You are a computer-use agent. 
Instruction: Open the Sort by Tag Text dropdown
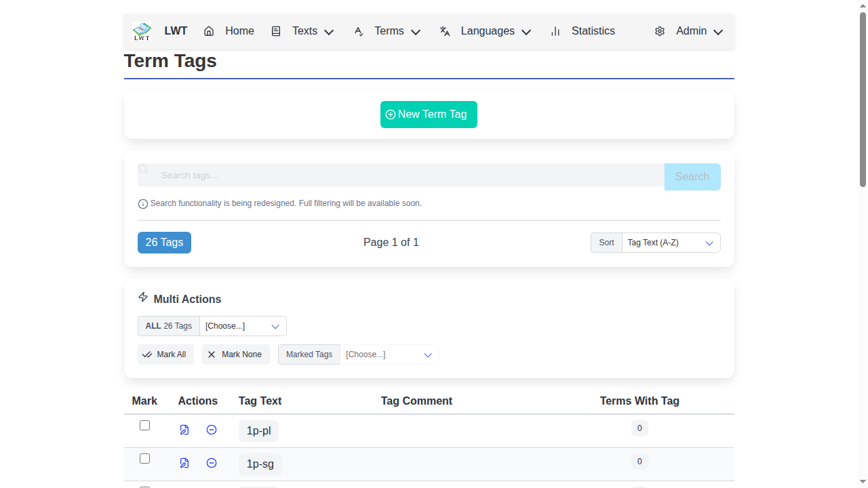671,243
